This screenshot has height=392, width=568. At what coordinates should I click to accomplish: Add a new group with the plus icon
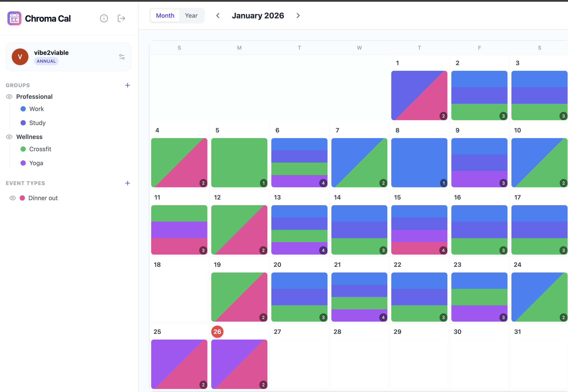pyautogui.click(x=127, y=85)
